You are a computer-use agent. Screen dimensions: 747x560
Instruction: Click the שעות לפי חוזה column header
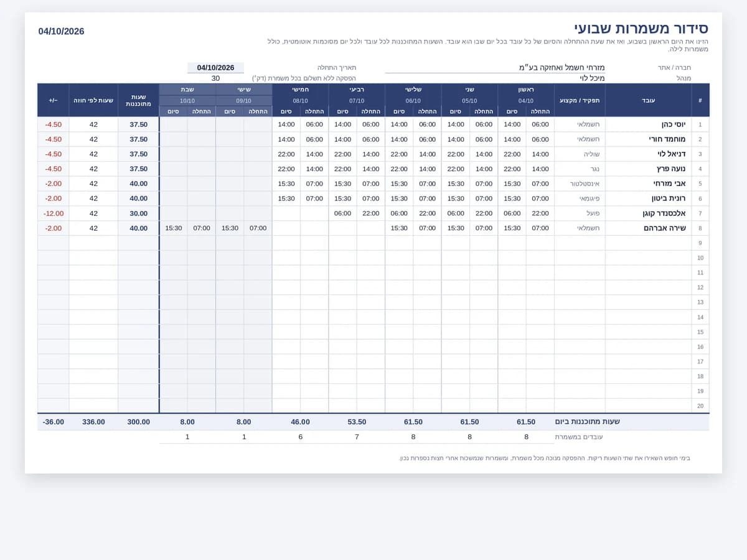pos(93,100)
